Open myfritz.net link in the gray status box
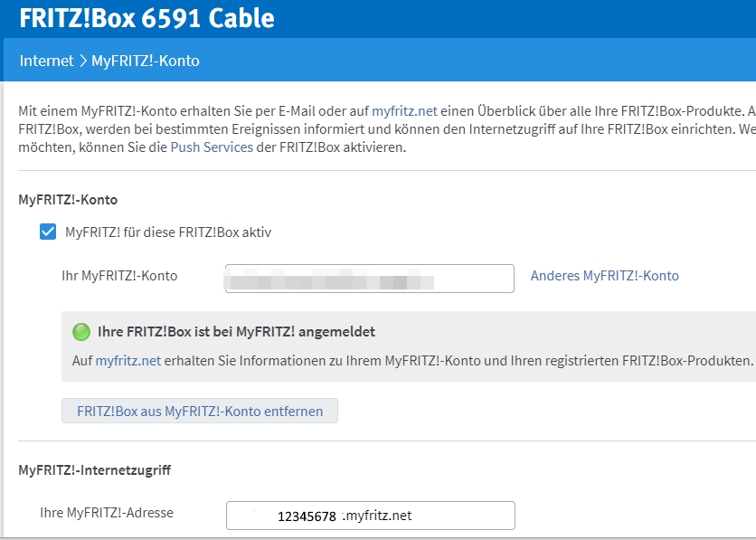Screen dimensions: 756x540 [x=128, y=360]
